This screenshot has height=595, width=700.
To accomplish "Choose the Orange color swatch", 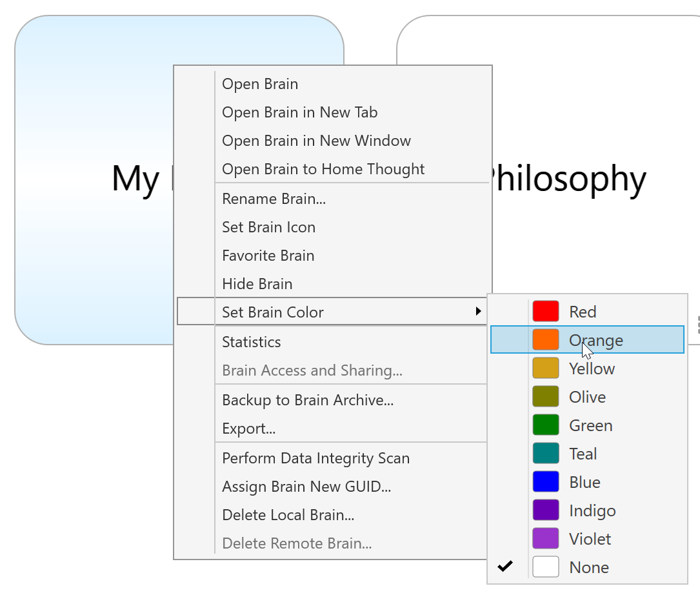I will tap(545, 340).
